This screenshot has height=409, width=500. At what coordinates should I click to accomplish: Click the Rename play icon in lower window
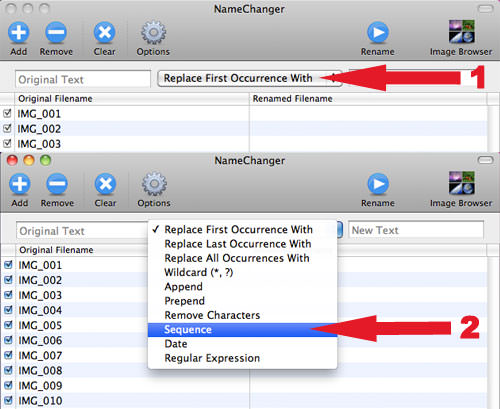(378, 184)
